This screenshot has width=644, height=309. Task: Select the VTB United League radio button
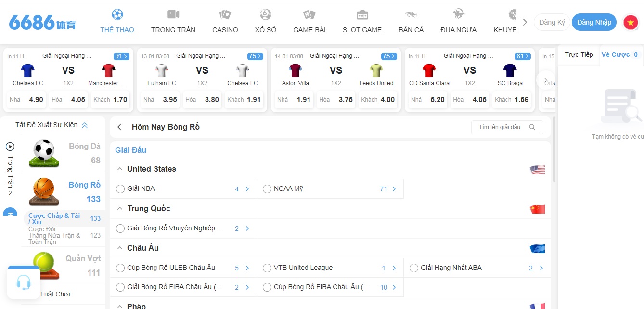pos(267,268)
